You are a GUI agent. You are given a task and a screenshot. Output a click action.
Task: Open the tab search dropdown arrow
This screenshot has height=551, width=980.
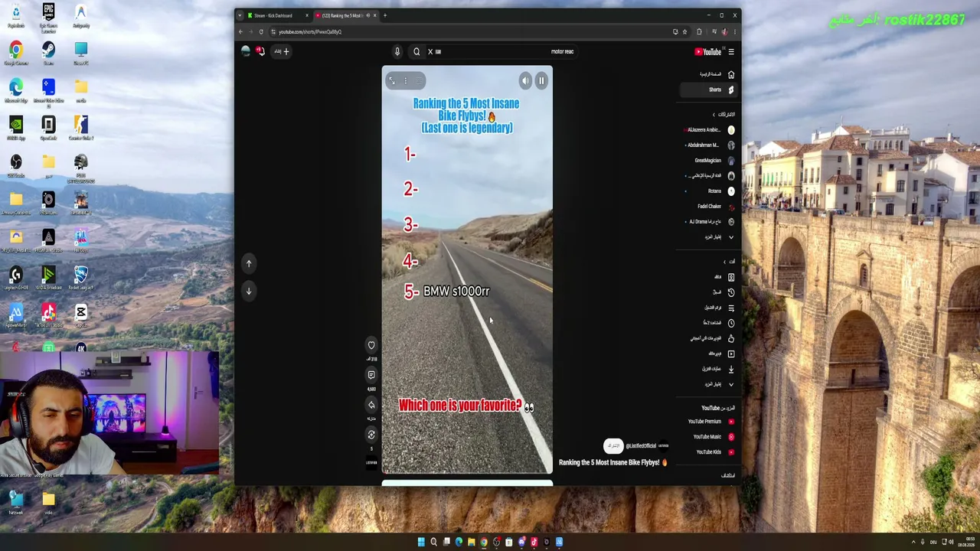[x=240, y=15]
